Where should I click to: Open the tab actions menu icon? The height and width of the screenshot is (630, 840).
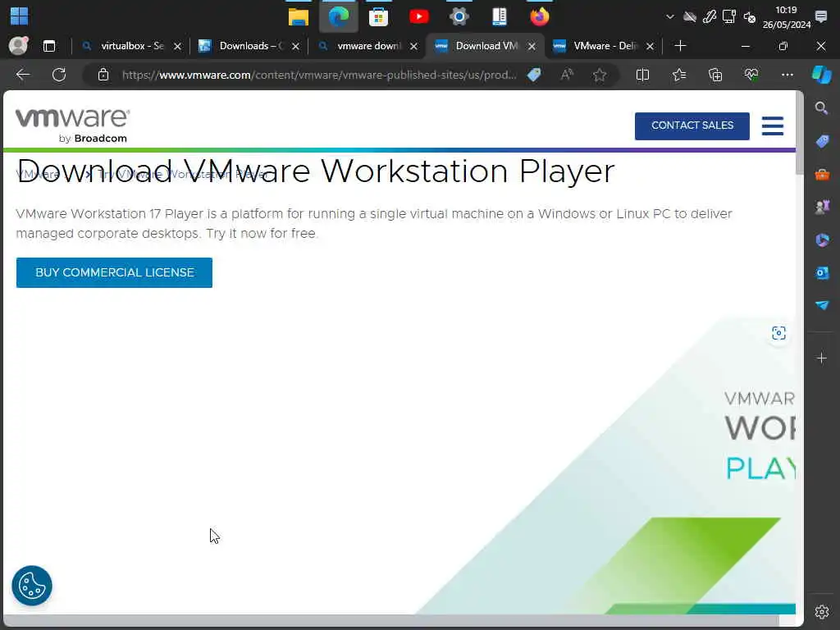[x=49, y=46]
